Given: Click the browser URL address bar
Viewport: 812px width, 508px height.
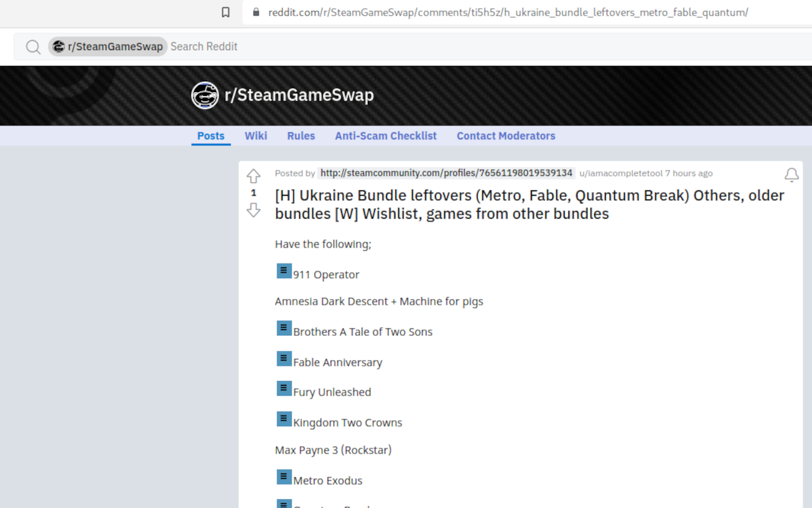Looking at the screenshot, I should coord(527,12).
